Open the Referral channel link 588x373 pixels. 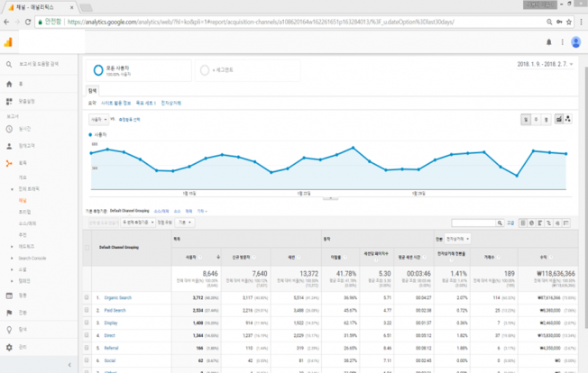coord(111,348)
